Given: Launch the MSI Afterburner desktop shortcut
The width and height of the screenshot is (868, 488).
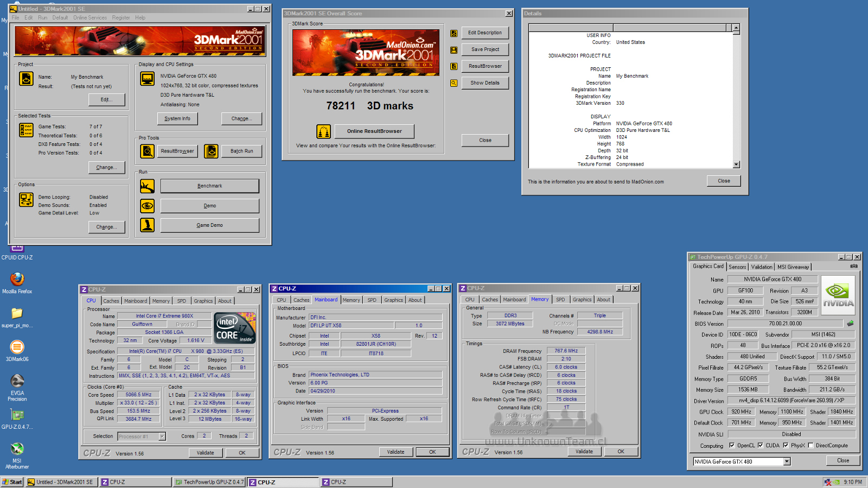Looking at the screenshot, I should 17,449.
